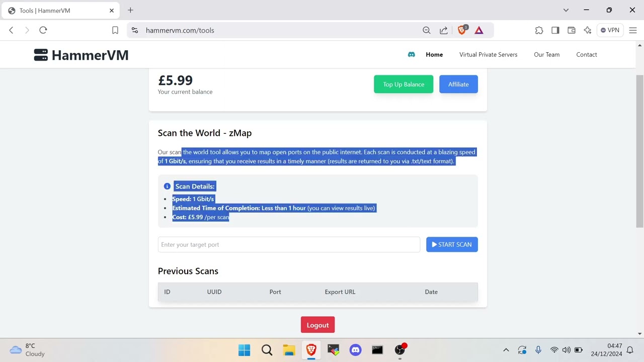Open notification bell in taskbar

coord(630,350)
